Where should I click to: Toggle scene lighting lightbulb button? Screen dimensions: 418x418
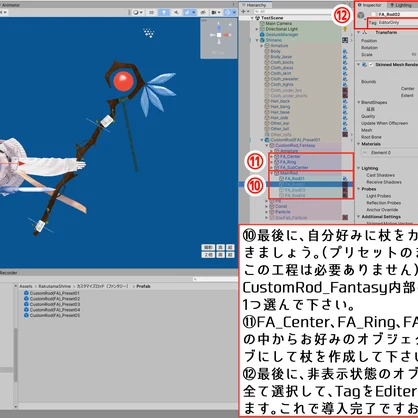(164, 12)
